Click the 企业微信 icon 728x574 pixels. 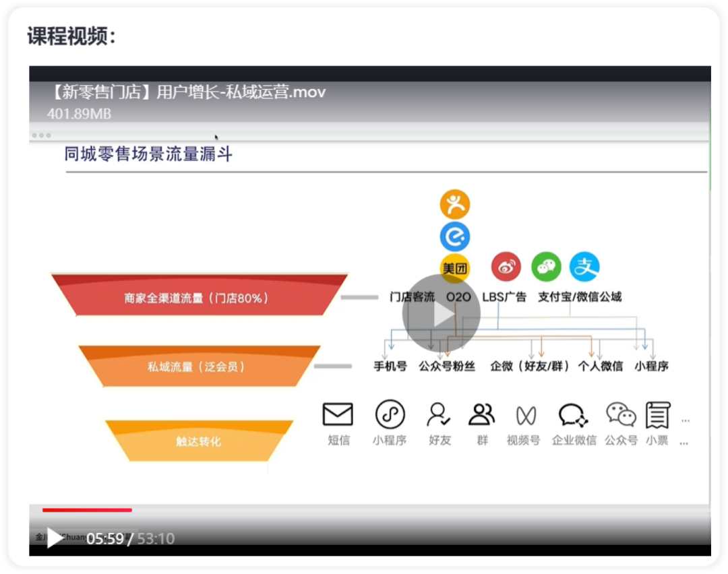click(574, 415)
